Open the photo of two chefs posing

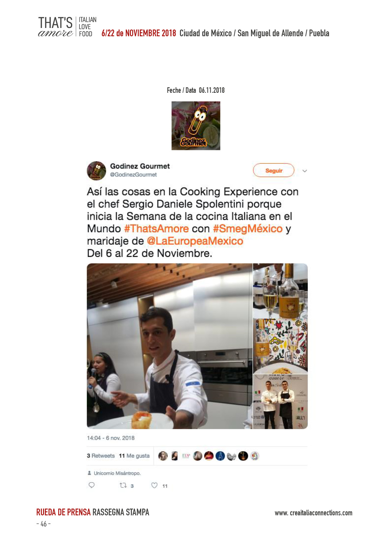(280, 402)
